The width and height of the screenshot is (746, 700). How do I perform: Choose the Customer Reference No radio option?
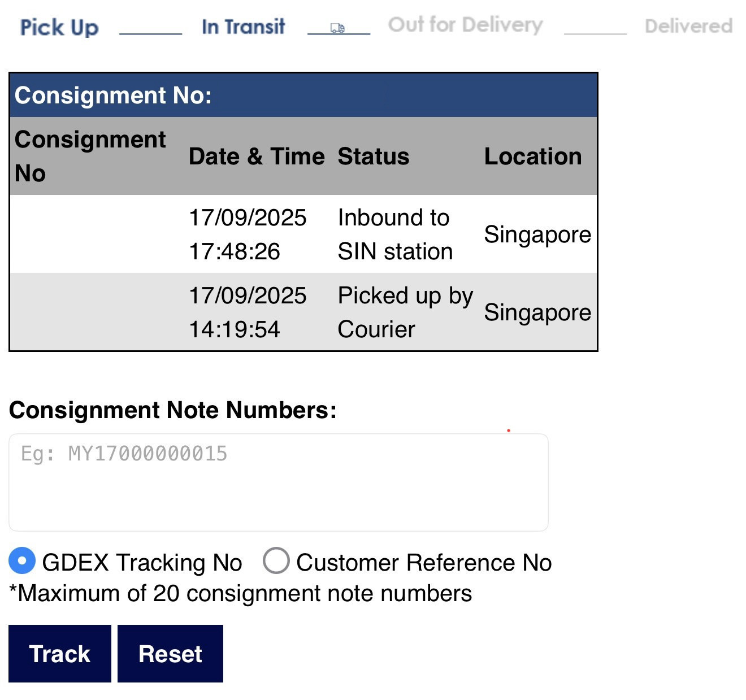tap(276, 561)
